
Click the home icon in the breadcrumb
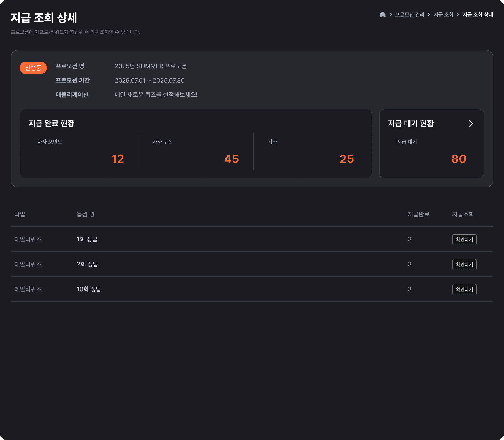click(382, 15)
